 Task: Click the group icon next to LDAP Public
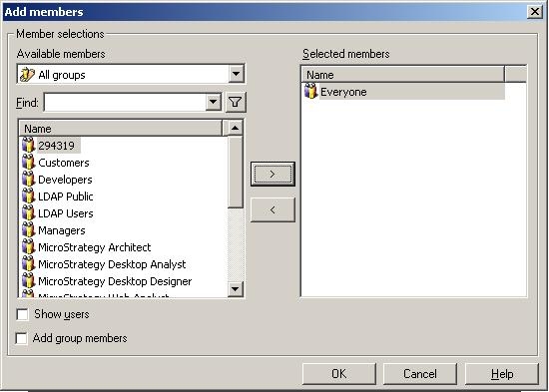click(28, 196)
